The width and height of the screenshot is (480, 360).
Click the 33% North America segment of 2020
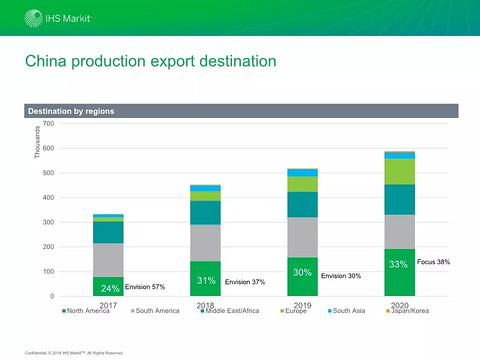pos(400,272)
